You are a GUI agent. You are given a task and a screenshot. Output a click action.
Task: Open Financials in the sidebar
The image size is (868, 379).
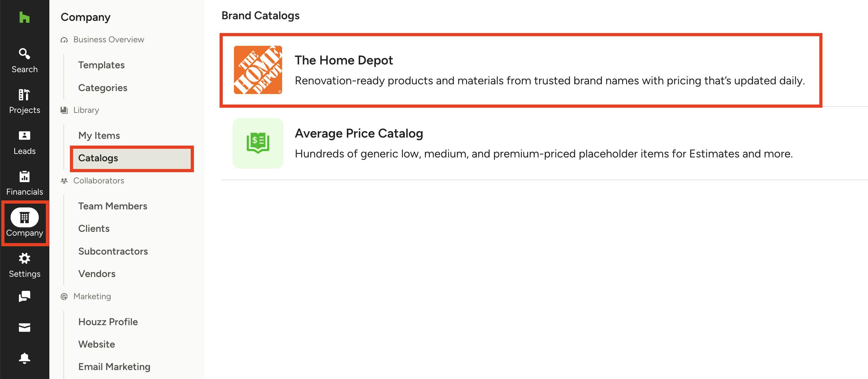(25, 183)
